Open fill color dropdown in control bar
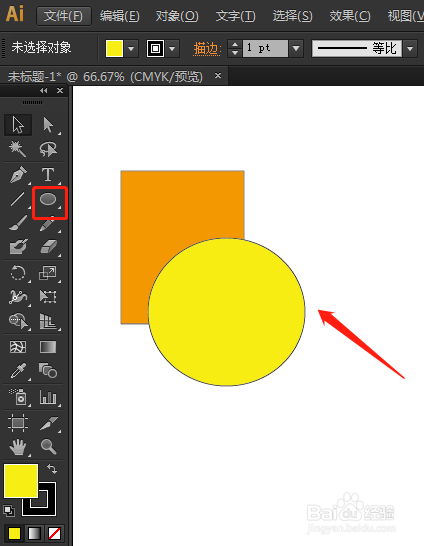424x546 pixels. (131, 48)
